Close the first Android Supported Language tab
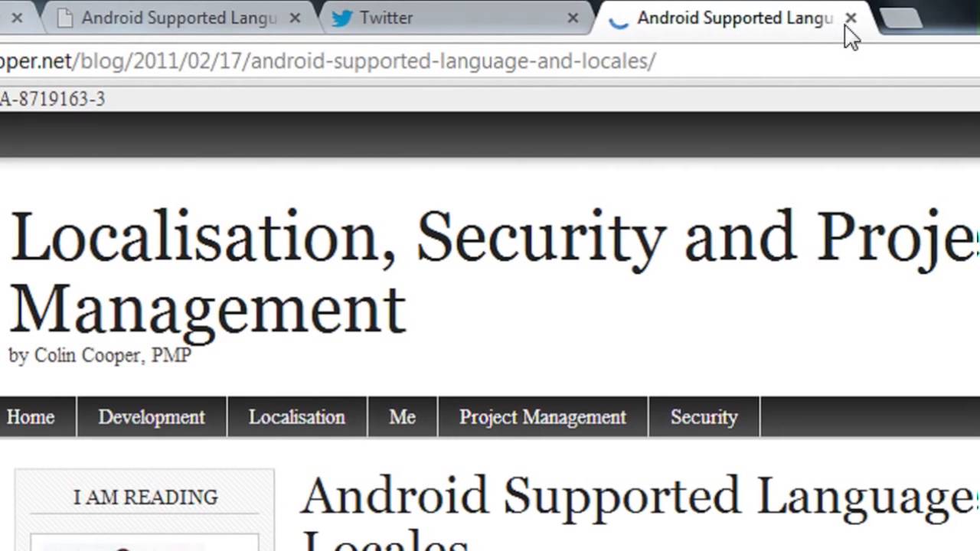Image resolution: width=980 pixels, height=551 pixels. point(295,18)
